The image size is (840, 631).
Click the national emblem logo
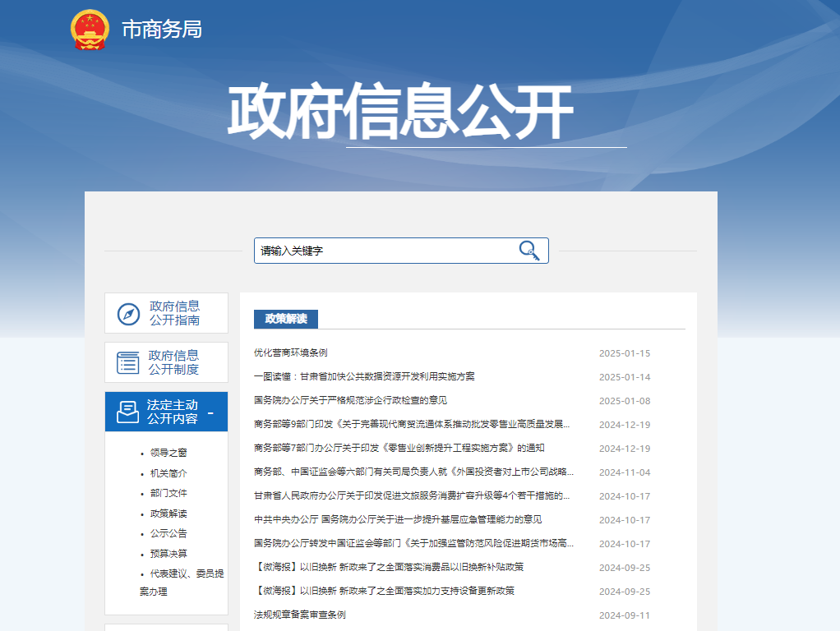(90, 30)
